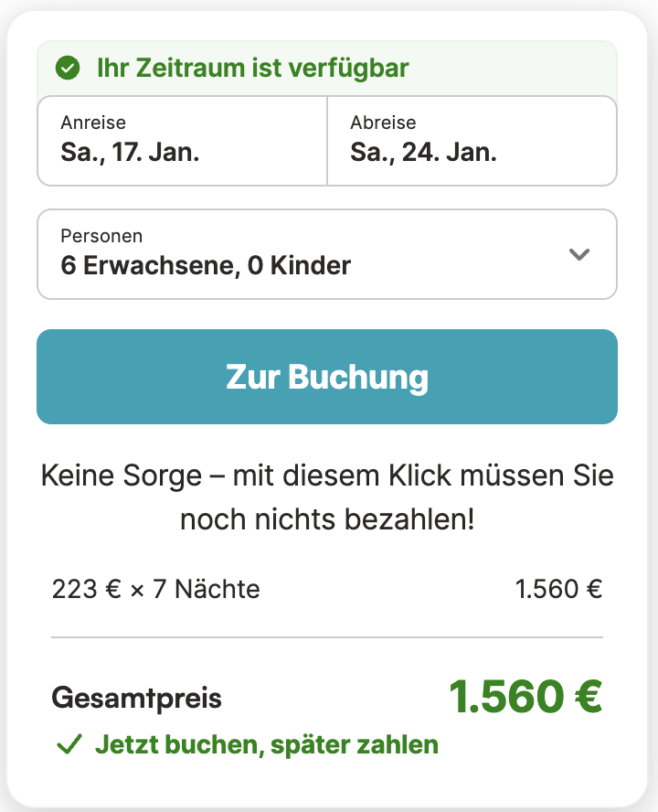658x812 pixels.
Task: Click the '223 € × 7 Nächte' line
Action: click(156, 590)
